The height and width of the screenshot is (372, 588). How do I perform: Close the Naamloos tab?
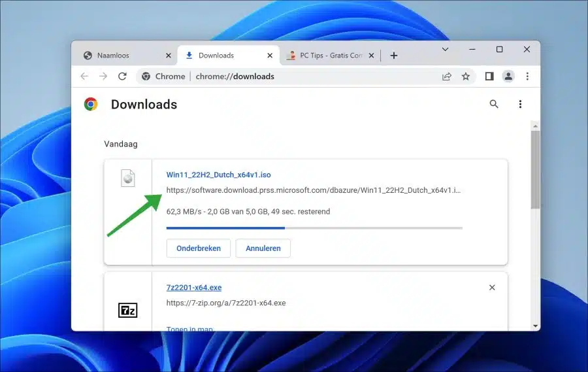(x=169, y=56)
